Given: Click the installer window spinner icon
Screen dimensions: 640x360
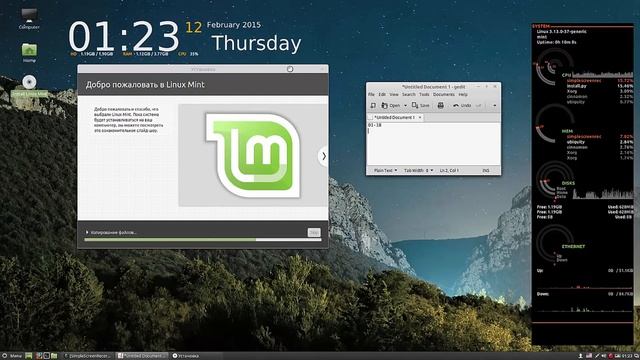Looking at the screenshot, I should (x=290, y=69).
